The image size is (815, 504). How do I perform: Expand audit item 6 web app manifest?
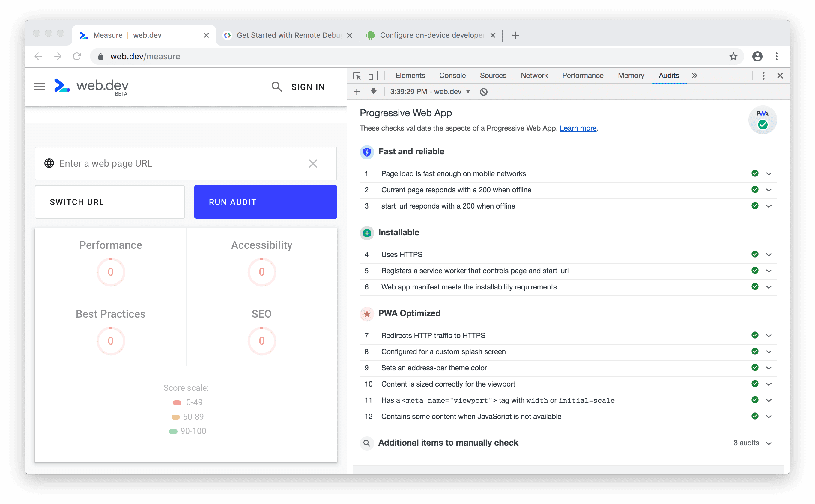point(770,287)
